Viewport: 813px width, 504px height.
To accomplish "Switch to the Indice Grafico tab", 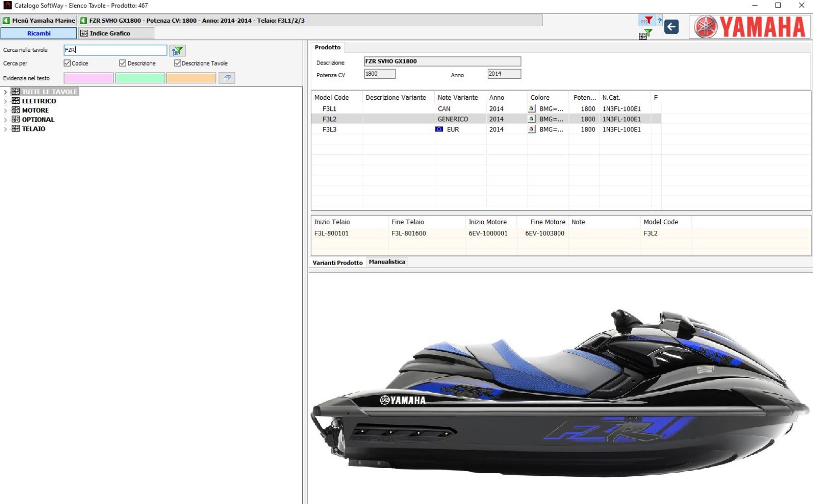I will click(x=116, y=33).
